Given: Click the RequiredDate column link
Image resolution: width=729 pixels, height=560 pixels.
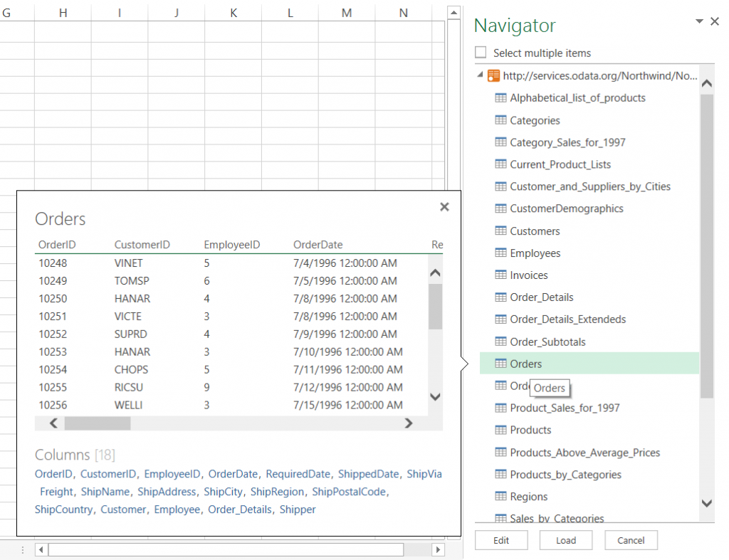Looking at the screenshot, I should click(x=298, y=474).
